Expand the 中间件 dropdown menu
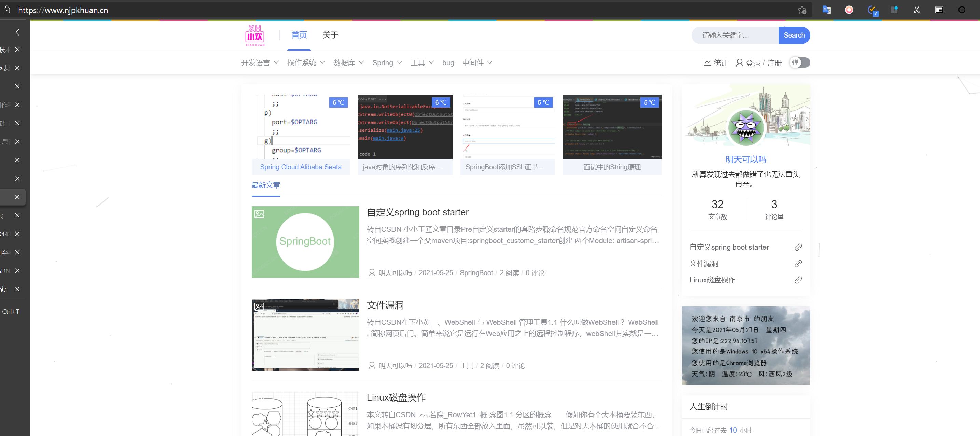This screenshot has height=436, width=980. click(477, 63)
